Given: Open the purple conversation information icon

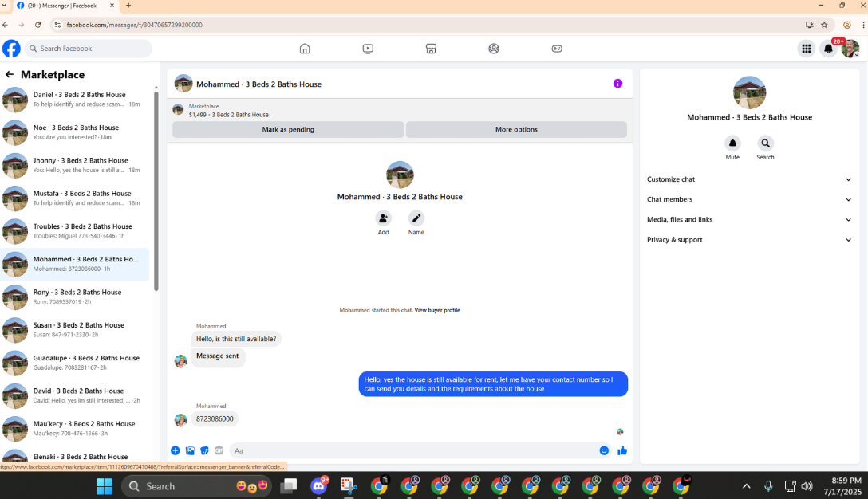Looking at the screenshot, I should 617,84.
